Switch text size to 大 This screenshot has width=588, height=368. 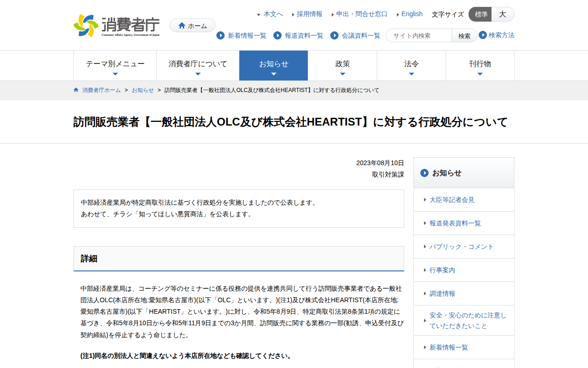503,14
